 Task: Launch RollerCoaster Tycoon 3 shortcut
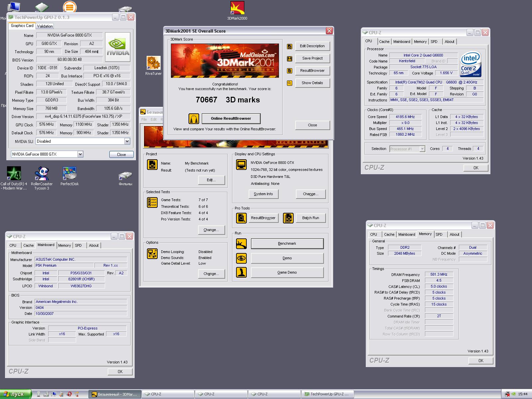(x=42, y=178)
